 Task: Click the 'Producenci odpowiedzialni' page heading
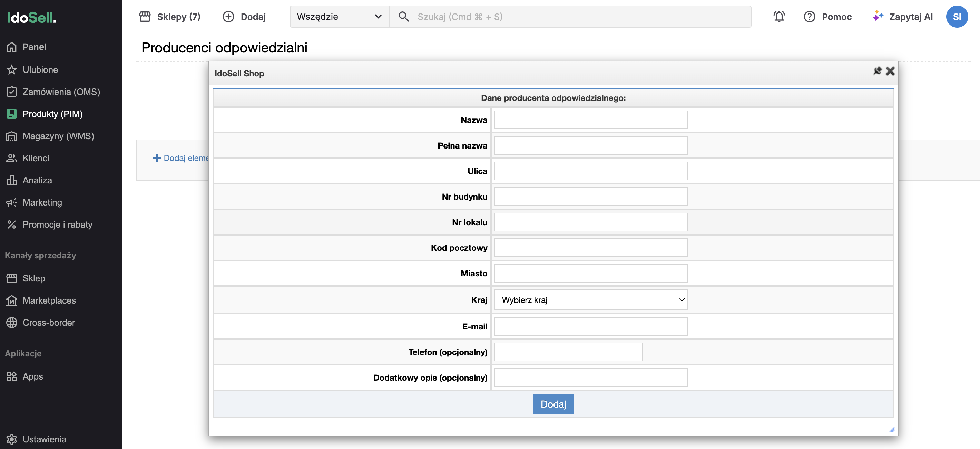coord(224,48)
